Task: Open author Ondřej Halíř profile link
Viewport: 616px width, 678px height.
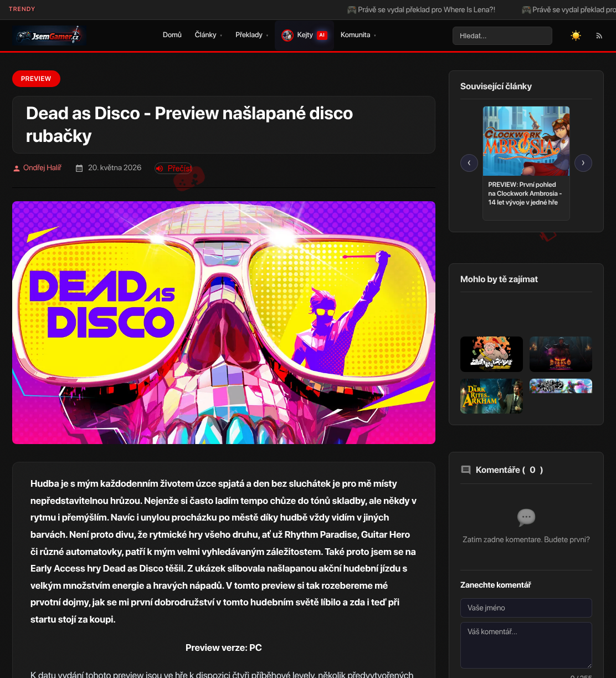Action: tap(42, 168)
